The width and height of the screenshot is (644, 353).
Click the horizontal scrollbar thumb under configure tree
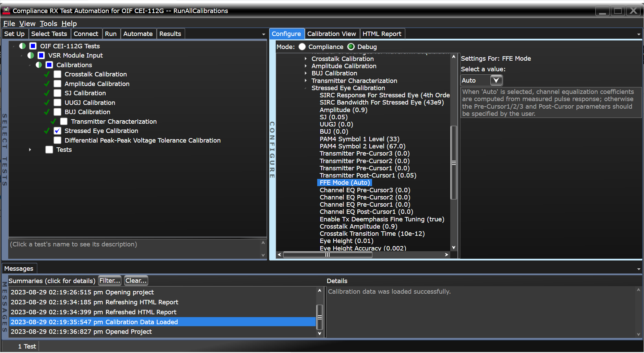click(x=327, y=255)
